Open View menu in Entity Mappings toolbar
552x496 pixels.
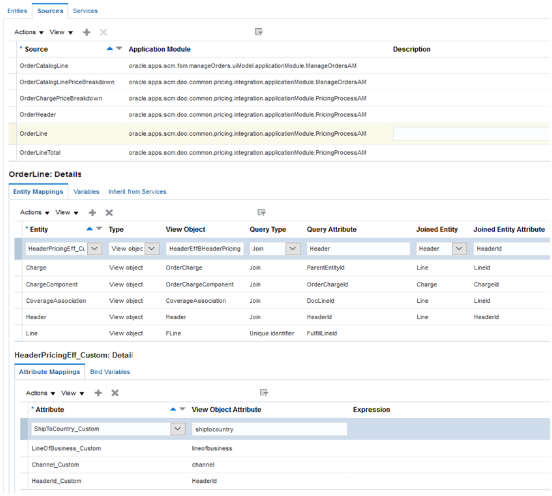(x=67, y=213)
